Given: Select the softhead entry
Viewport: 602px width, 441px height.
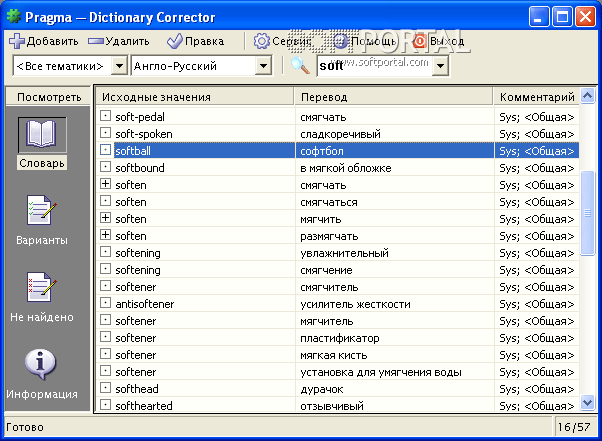Looking at the screenshot, I should point(137,389).
